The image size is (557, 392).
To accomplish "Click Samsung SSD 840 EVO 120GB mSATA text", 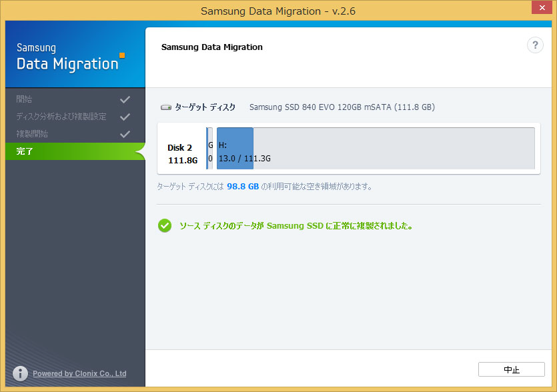I will point(342,107).
